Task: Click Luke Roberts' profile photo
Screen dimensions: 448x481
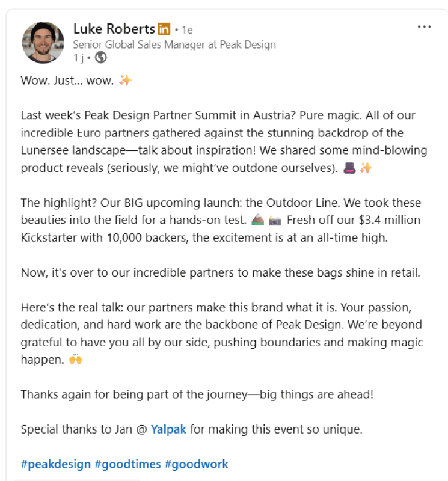Action: 43,43
